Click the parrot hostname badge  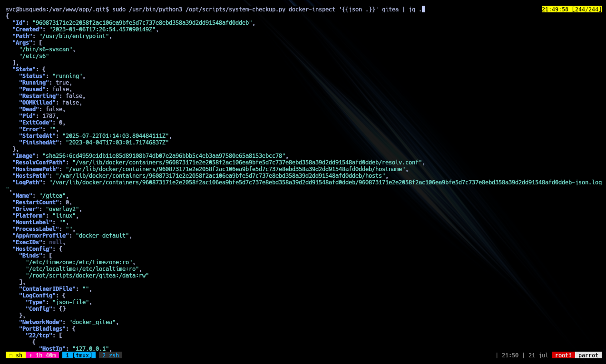pyautogui.click(x=588, y=355)
